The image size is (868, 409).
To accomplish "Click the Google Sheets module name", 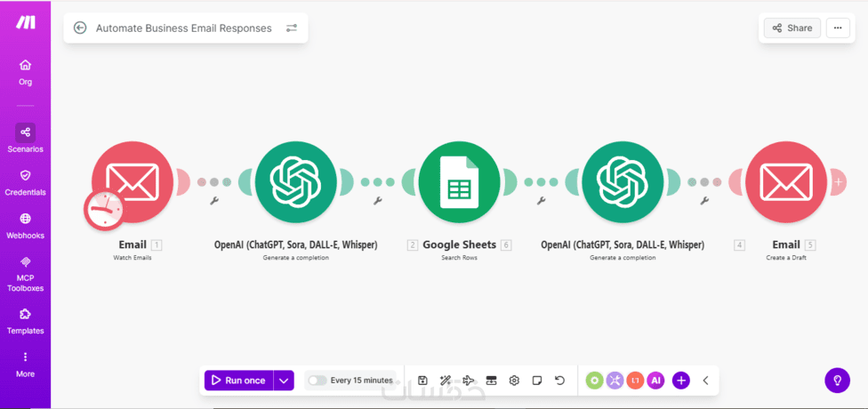I will coord(460,245).
